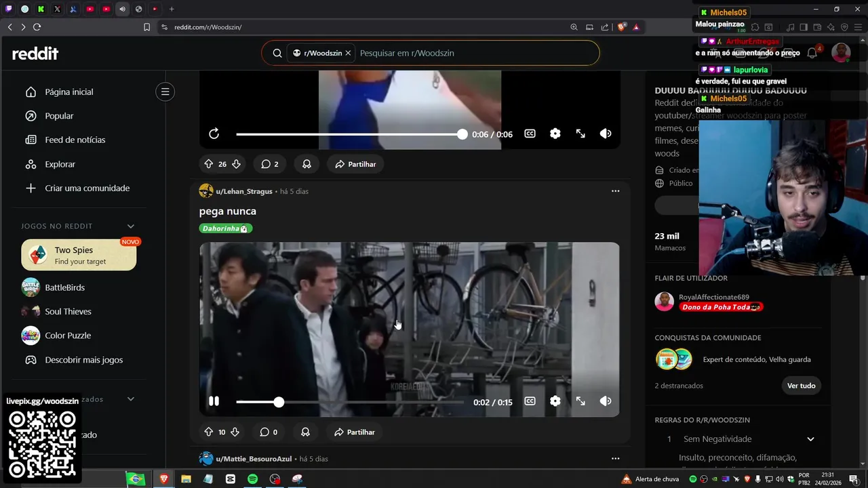Open browser zoom icon in address bar
Image resolution: width=868 pixels, height=488 pixels.
574,27
